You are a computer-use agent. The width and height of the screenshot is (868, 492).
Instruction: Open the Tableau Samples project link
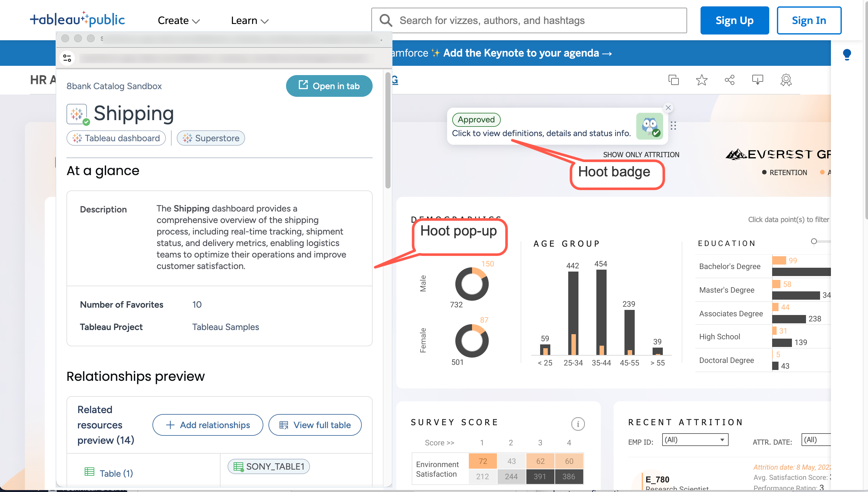point(225,327)
